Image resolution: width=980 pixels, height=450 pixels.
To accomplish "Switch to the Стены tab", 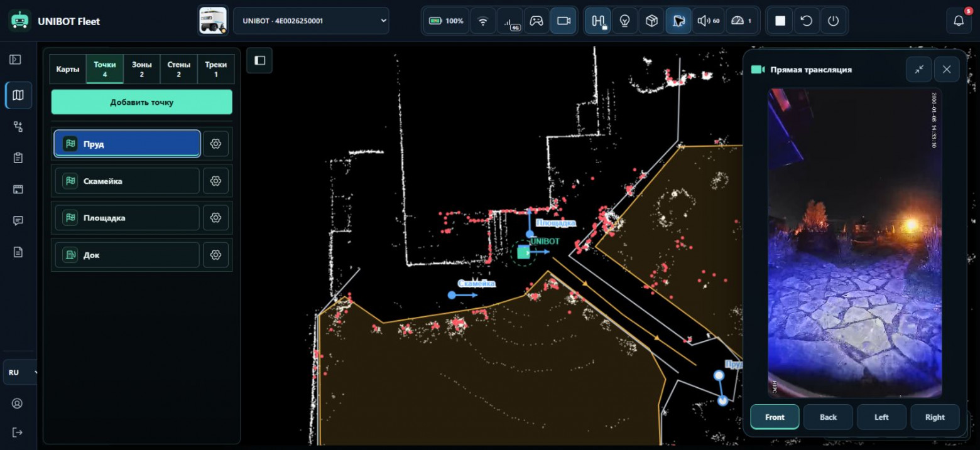I will [179, 69].
